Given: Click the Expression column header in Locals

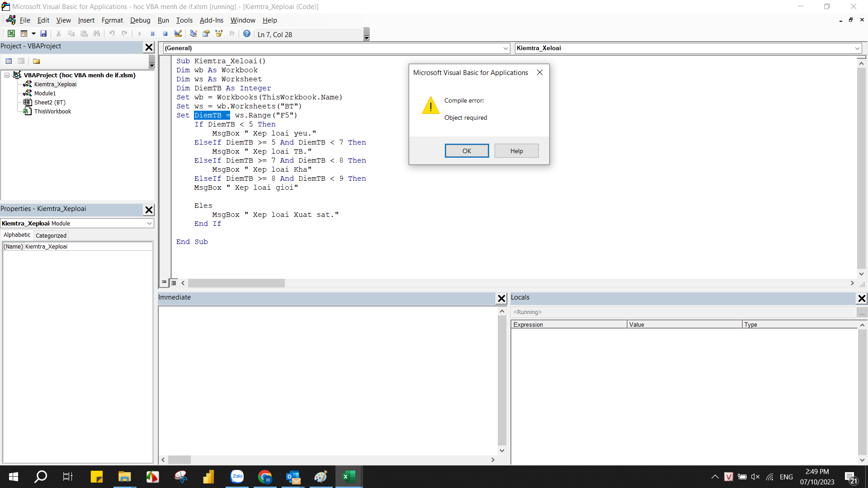Looking at the screenshot, I should pos(569,324).
